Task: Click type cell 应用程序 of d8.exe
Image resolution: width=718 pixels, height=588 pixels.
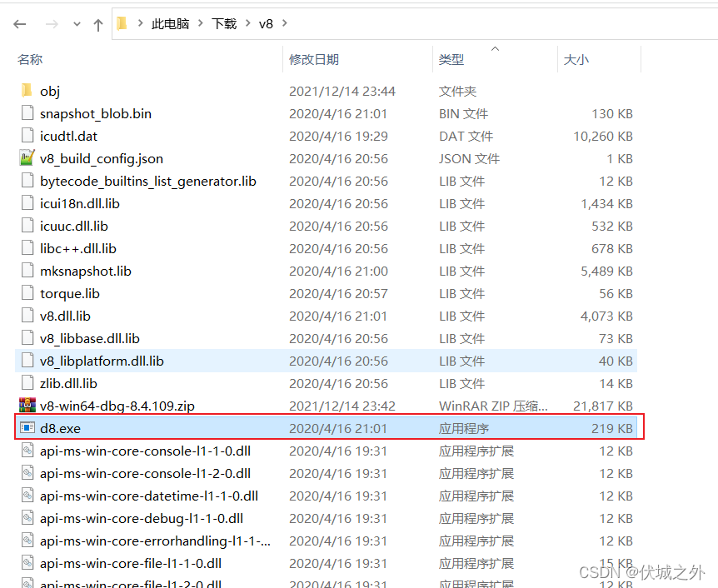Action: pos(464,428)
